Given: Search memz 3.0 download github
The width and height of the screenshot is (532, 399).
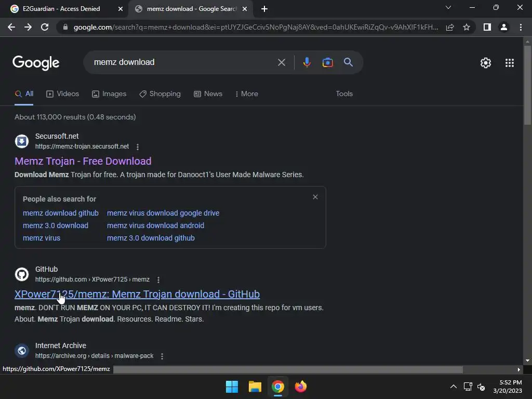Looking at the screenshot, I should pyautogui.click(x=151, y=238).
